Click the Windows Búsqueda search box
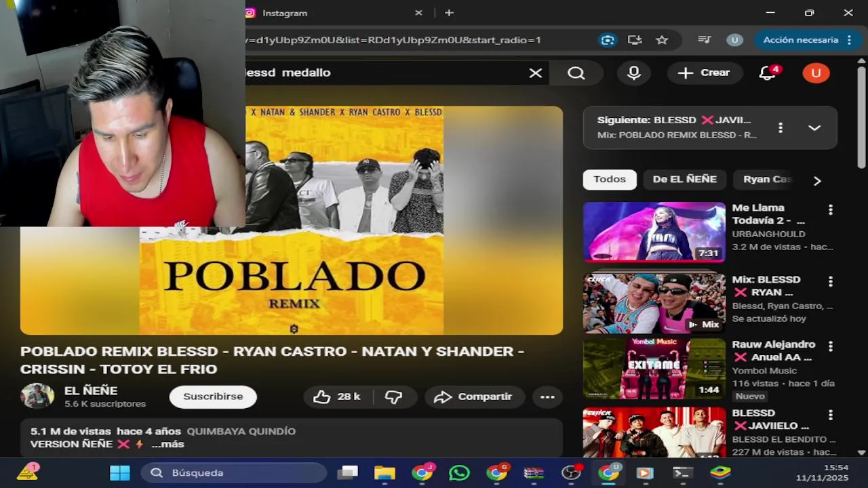868x488 pixels. 234,472
